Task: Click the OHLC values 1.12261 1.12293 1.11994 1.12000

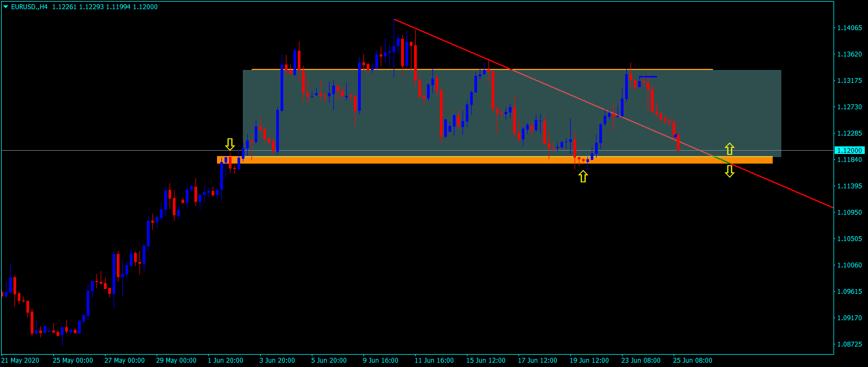Action: [x=105, y=7]
